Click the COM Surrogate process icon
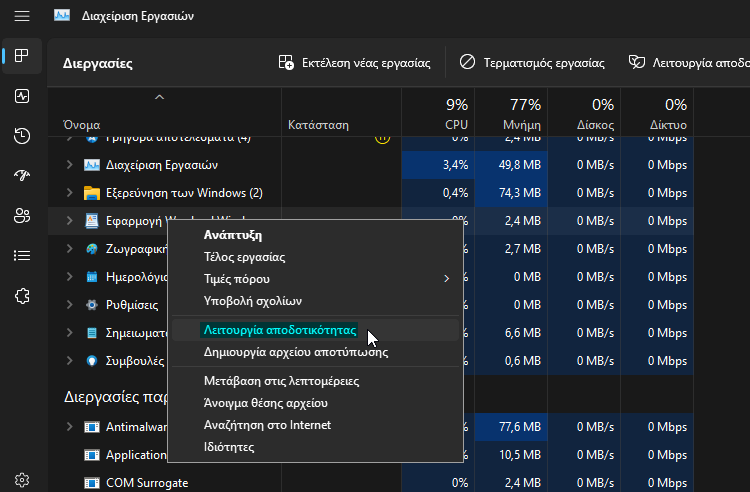This screenshot has width=750, height=492. click(92, 483)
